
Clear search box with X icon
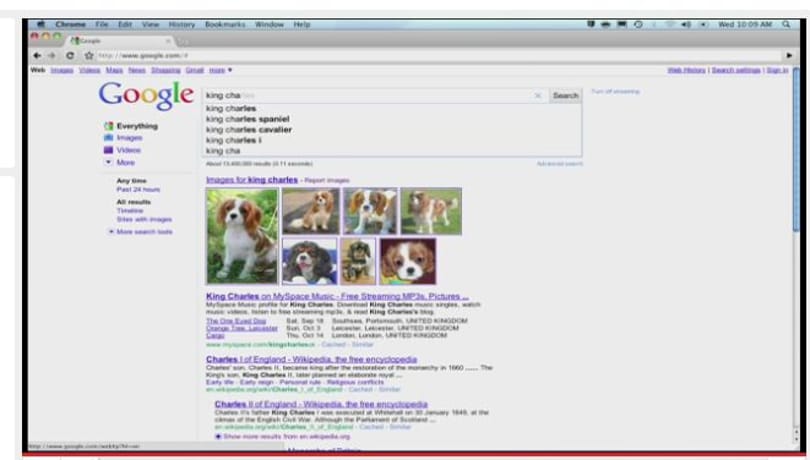pos(538,96)
